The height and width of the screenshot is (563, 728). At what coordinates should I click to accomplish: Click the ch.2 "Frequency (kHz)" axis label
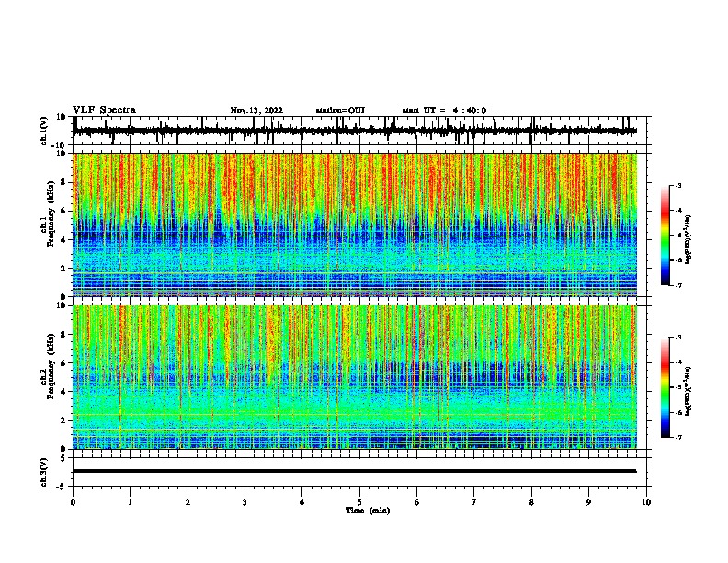[50, 366]
